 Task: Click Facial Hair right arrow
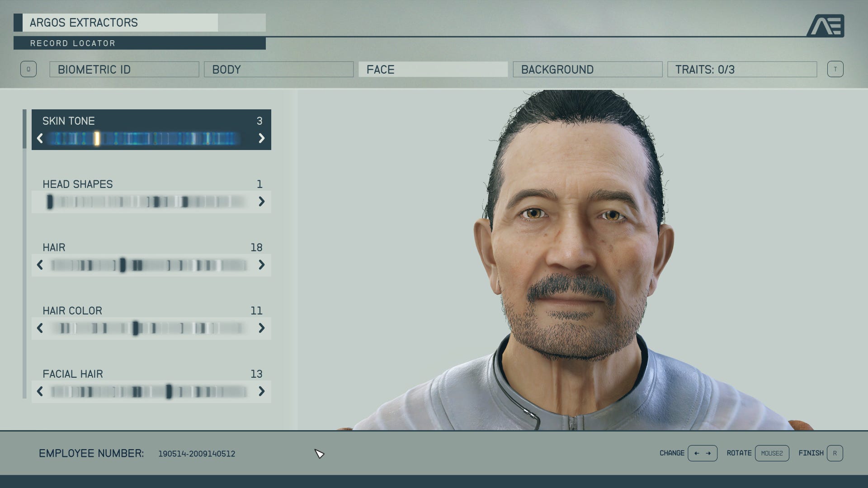261,391
